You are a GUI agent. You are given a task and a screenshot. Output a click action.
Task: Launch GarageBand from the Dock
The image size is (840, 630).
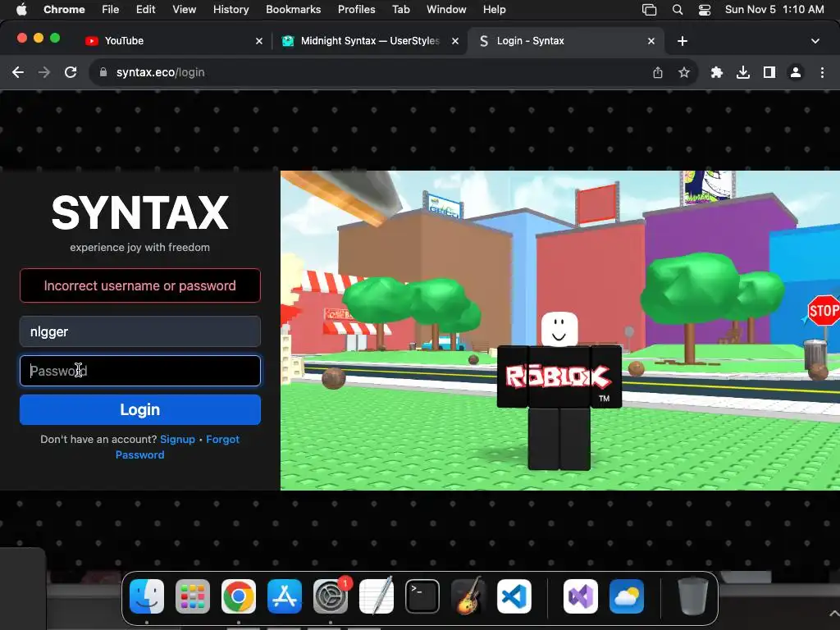point(468,596)
